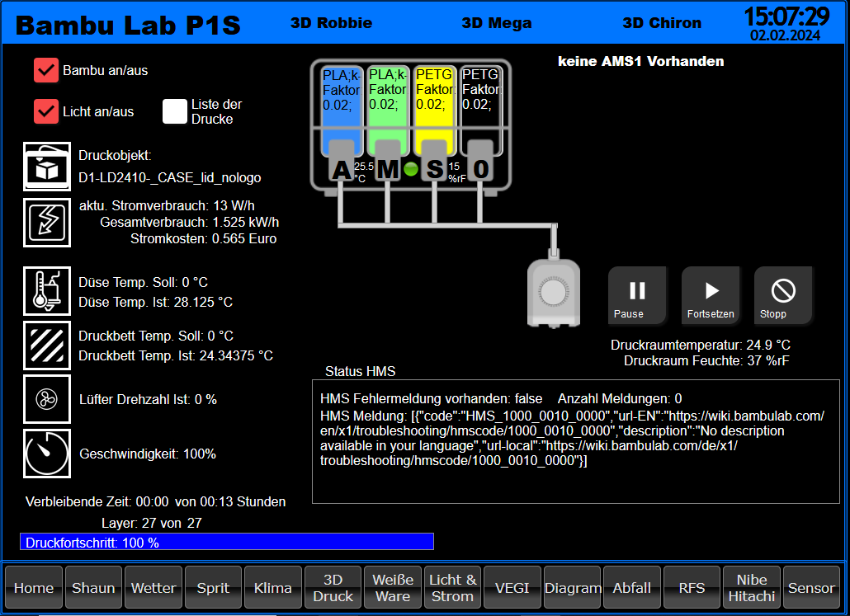The height and width of the screenshot is (616, 850).
Task: Click the nozzle temperature icon
Action: tap(47, 291)
